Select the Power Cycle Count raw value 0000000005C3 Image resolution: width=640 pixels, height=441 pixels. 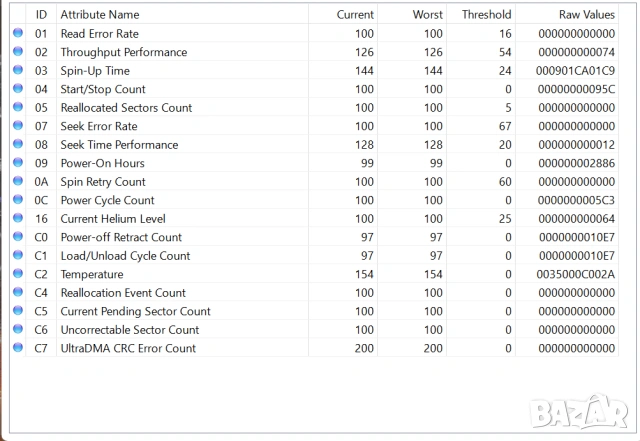579,200
